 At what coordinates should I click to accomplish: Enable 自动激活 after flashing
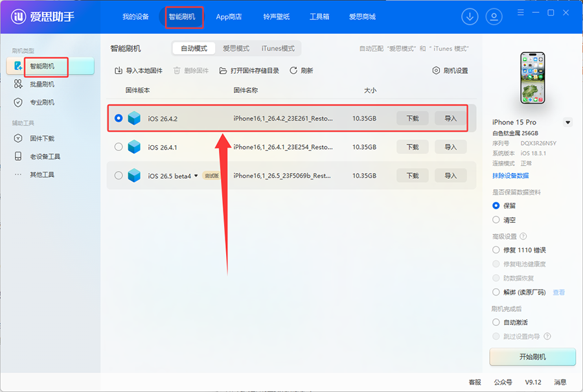click(x=496, y=322)
